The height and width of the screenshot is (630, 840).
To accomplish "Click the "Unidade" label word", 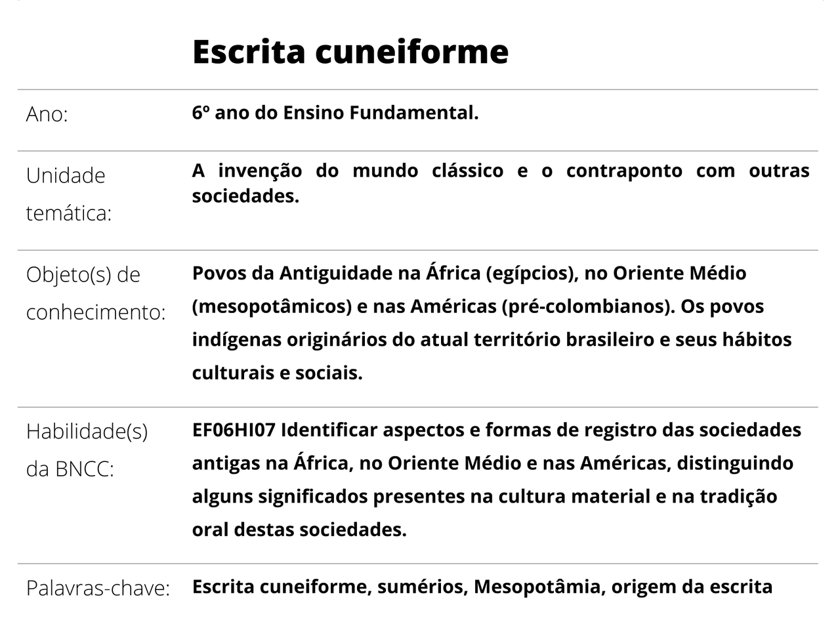I will pos(66,175).
